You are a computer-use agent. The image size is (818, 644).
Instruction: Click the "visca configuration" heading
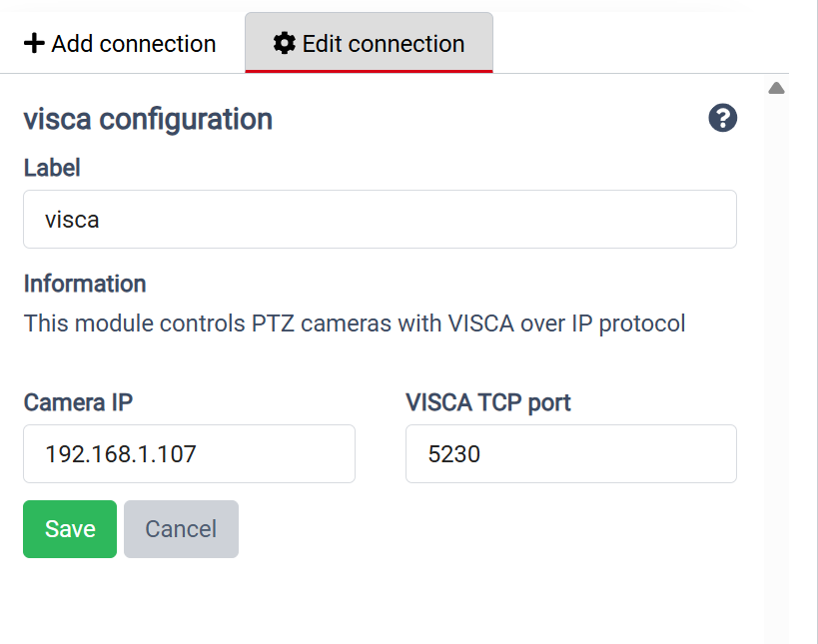tap(148, 119)
